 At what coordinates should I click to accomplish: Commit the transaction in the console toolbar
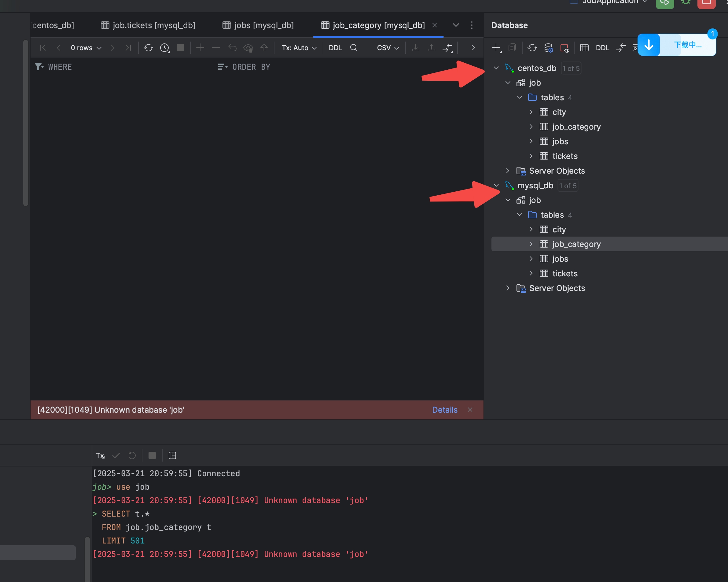(x=116, y=455)
